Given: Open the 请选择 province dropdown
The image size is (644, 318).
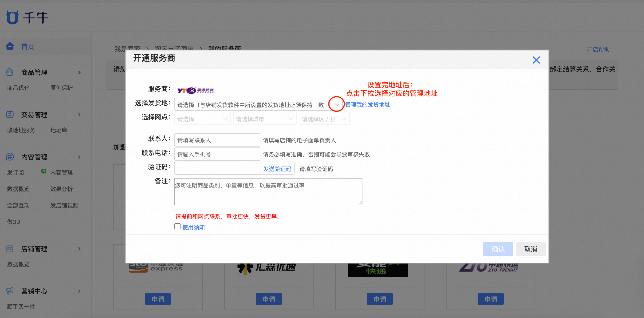Looking at the screenshot, I should click(x=203, y=119).
